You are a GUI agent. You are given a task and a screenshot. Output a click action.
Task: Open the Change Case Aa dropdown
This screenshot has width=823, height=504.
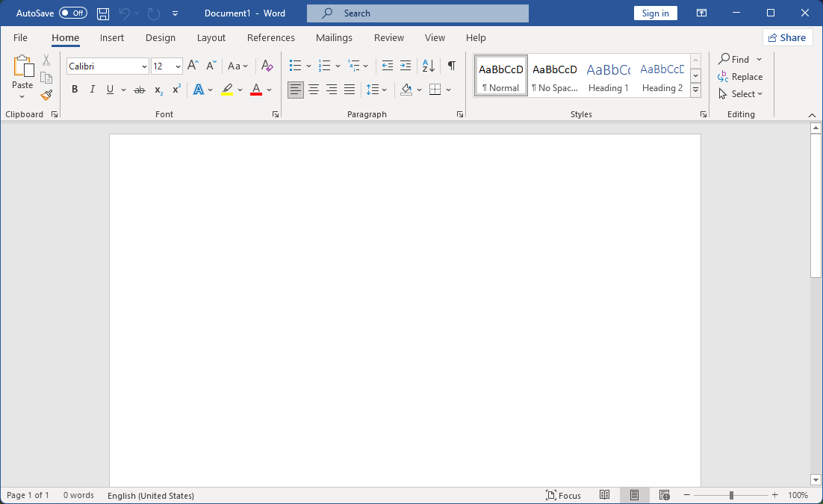[x=237, y=66]
